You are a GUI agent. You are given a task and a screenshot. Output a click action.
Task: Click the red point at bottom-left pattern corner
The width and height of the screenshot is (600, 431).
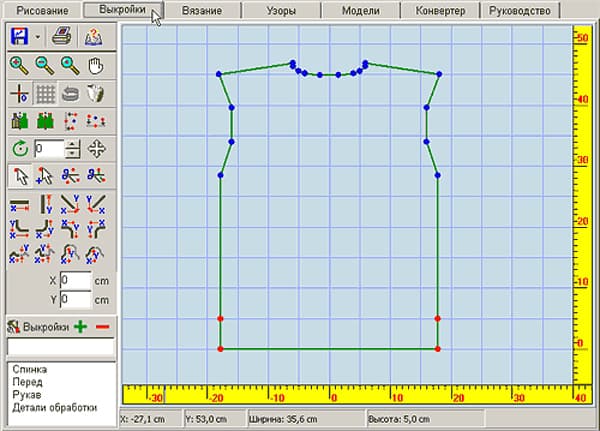point(220,349)
